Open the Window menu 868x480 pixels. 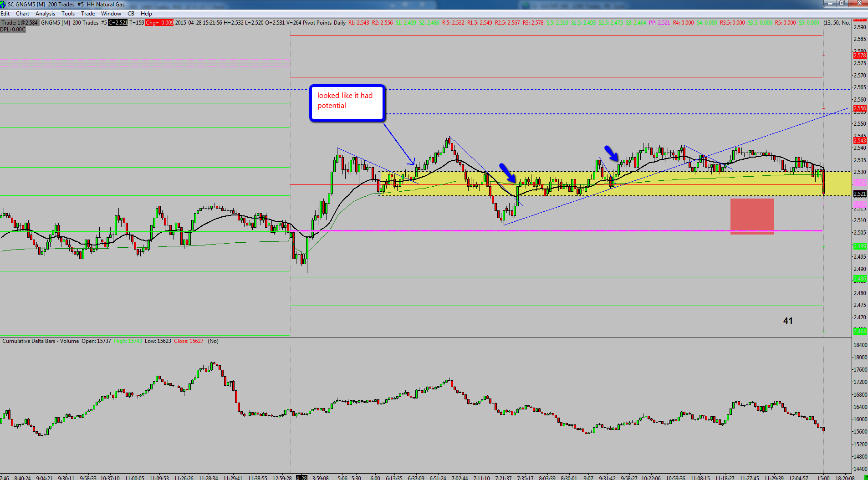tap(111, 14)
